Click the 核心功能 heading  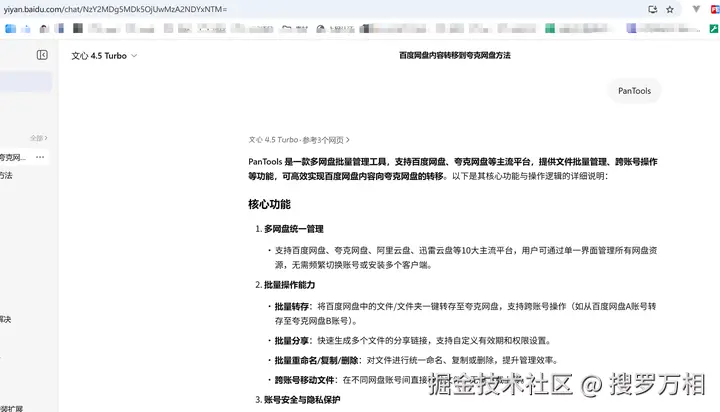point(269,204)
